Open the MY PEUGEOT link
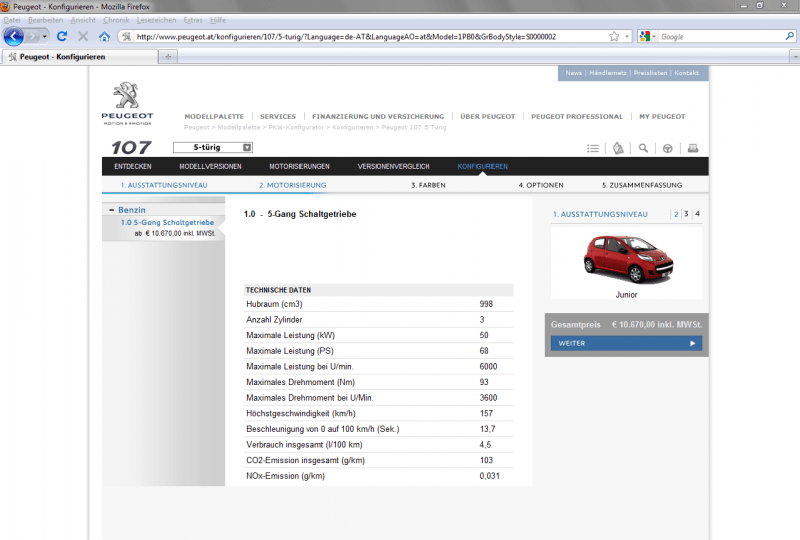Screen dimensions: 800x540 pos(662,116)
